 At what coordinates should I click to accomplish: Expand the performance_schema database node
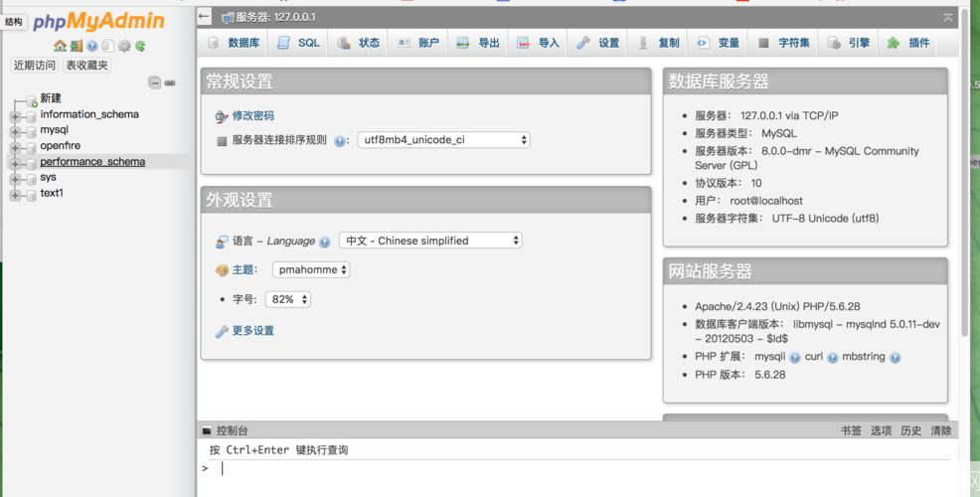pyautogui.click(x=14, y=164)
